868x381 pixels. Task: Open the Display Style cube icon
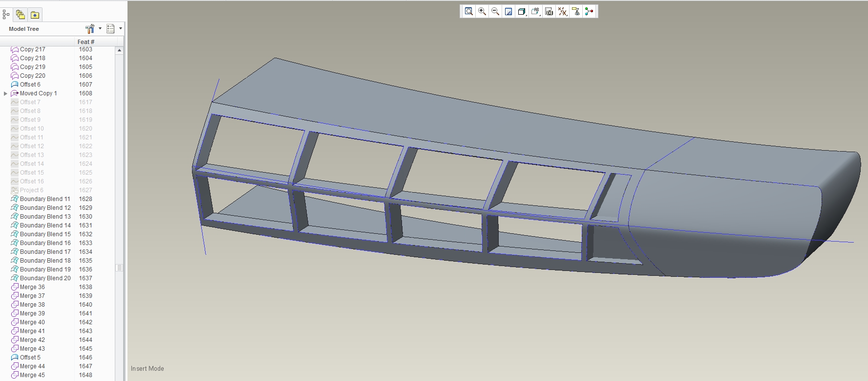[522, 11]
